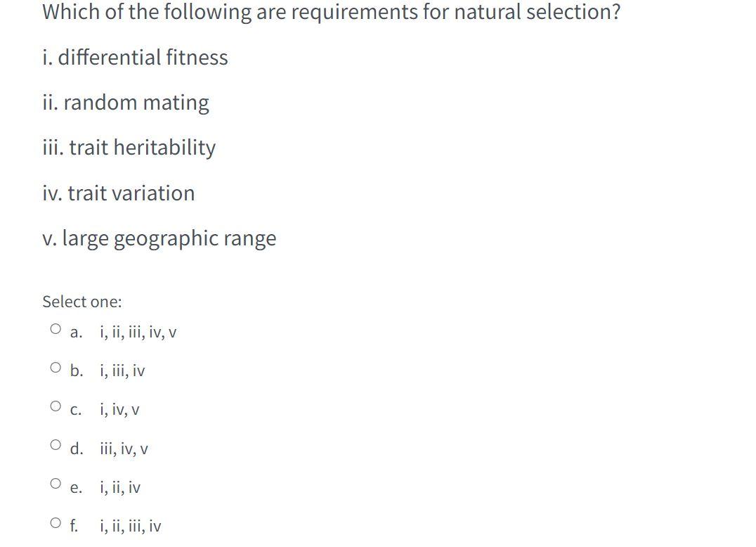
Task: Click the "differential fitness" statement
Action: [x=135, y=58]
